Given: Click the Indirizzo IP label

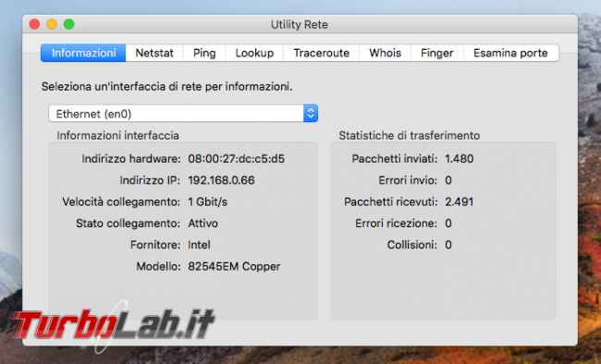Looking at the screenshot, I should coord(150,180).
